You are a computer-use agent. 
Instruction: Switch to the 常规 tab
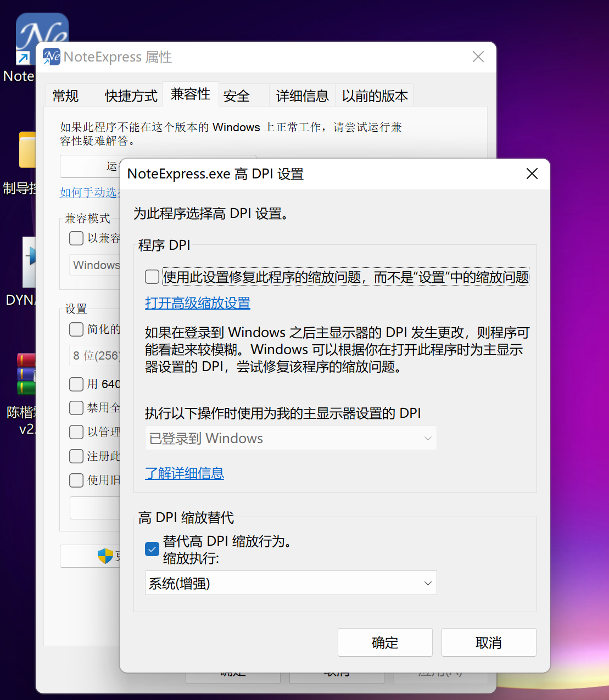(x=66, y=96)
